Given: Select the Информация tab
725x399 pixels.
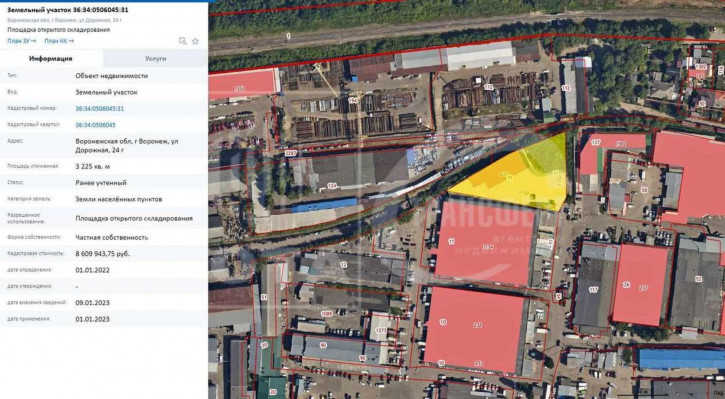Looking at the screenshot, I should click(51, 59).
